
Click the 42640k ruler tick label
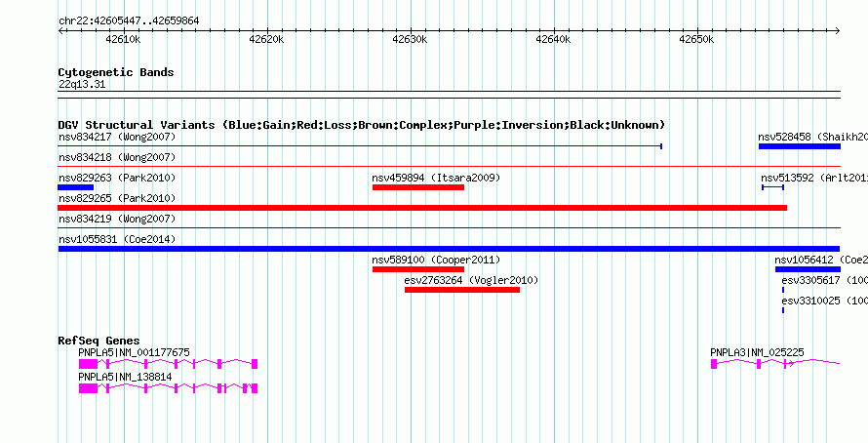pyautogui.click(x=553, y=40)
